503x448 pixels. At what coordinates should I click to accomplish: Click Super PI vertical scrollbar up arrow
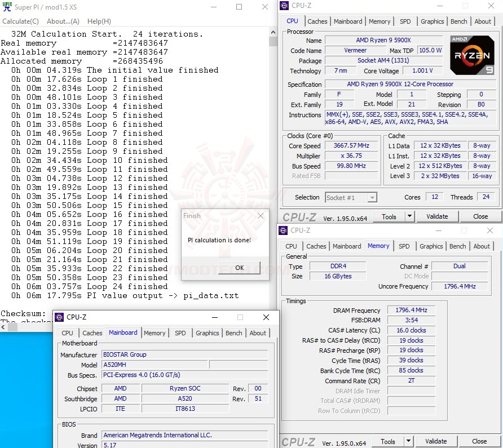coord(273,32)
